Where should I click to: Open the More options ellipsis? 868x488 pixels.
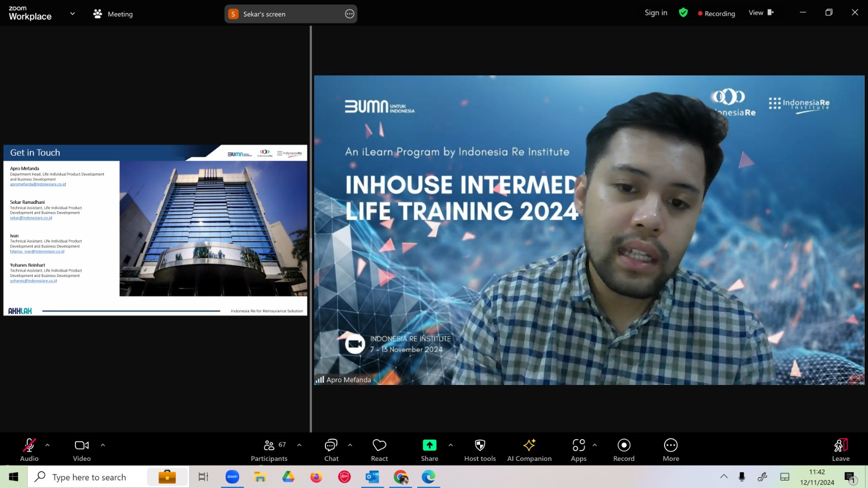pyautogui.click(x=671, y=450)
